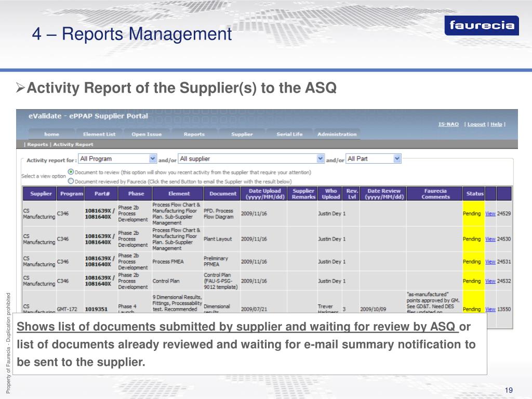Click the Part# column header
This screenshot has width=532, height=399.
coord(101,194)
